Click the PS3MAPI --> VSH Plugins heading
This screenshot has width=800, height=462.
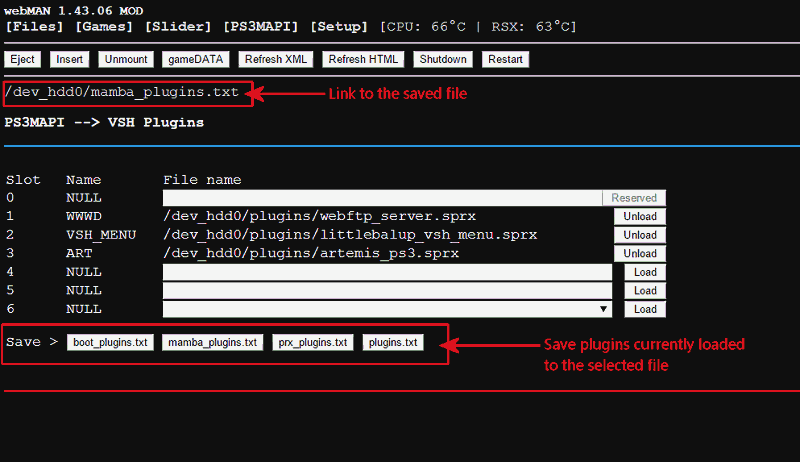point(104,123)
